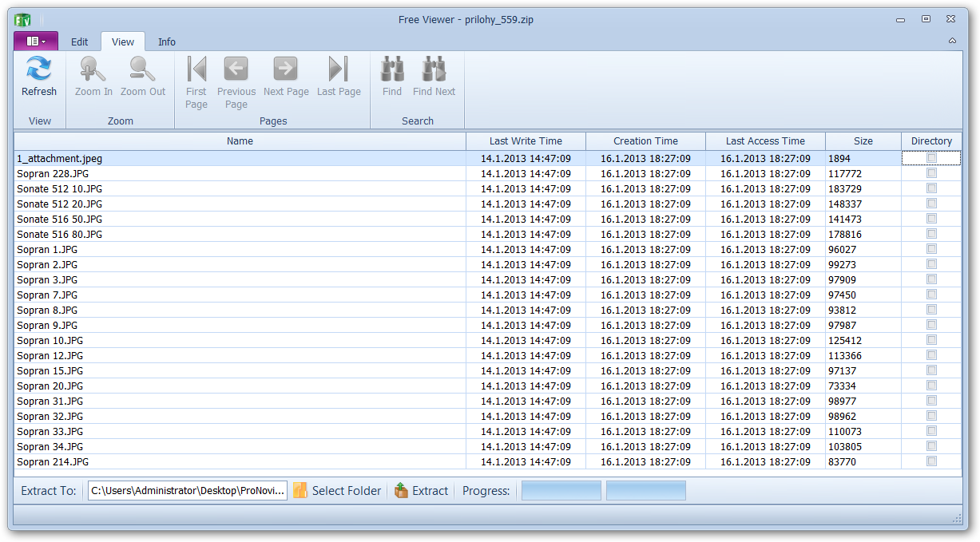Select the file Sopran 7.JPG
The width and height of the screenshot is (980, 542).
[47, 295]
